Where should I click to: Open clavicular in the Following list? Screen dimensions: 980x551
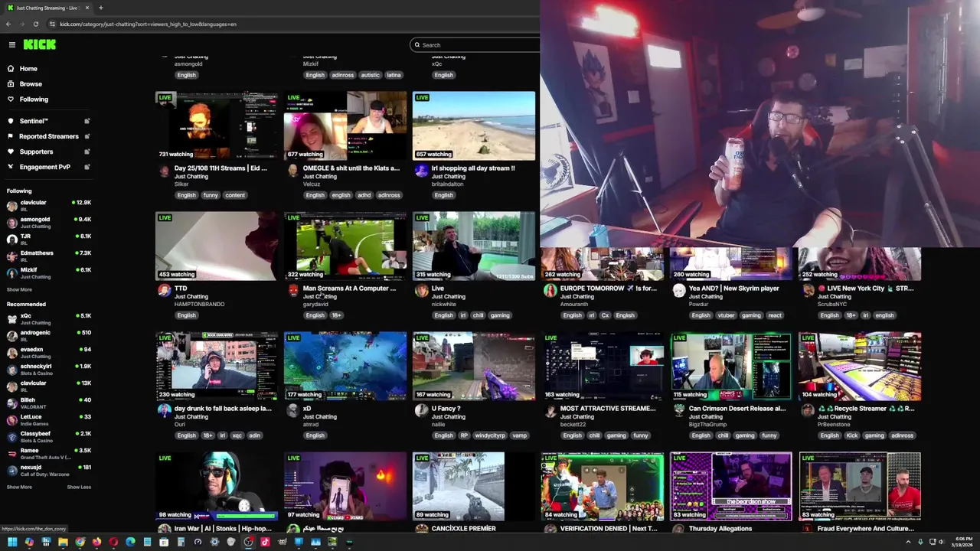[49, 205]
